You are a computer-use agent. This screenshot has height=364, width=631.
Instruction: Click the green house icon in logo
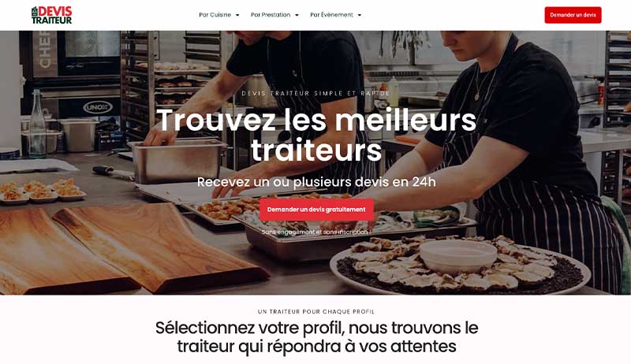[x=35, y=11]
